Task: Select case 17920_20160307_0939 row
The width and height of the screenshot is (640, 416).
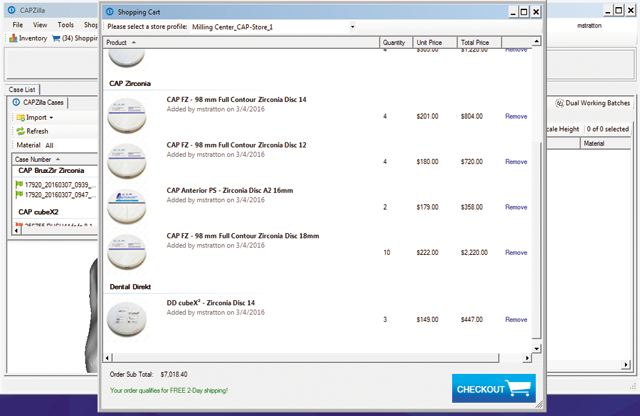Action: coord(56,185)
